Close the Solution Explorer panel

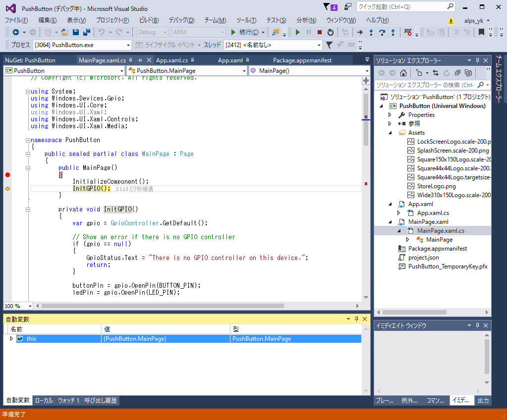click(486, 60)
